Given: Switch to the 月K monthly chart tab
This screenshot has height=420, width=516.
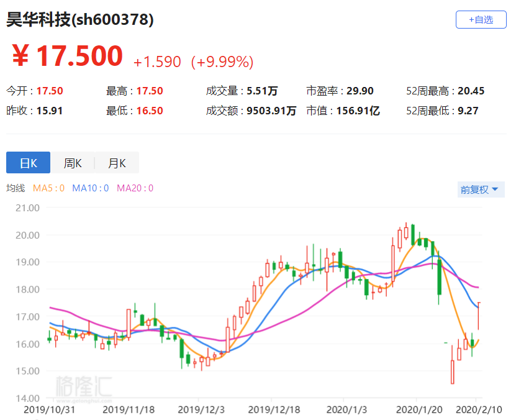Looking at the screenshot, I should point(117,163).
